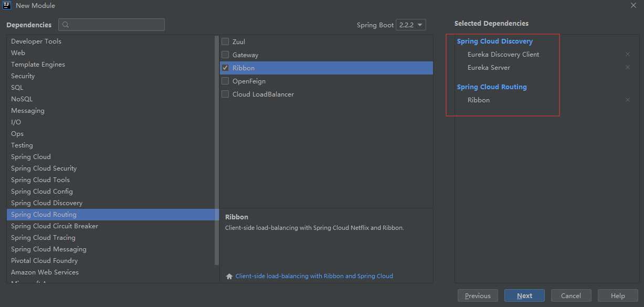Remove Eureka Server with its X icon
Viewport: 644px width, 307px height.
[628, 67]
